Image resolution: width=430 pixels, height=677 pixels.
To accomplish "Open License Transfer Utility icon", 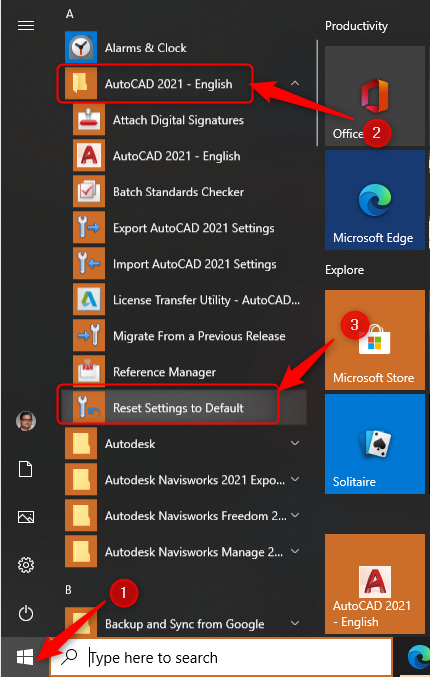I will pos(89,299).
